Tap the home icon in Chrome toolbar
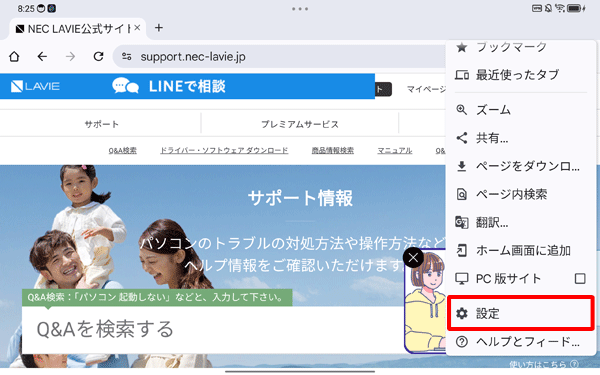The height and width of the screenshot is (375, 600). coord(14,57)
